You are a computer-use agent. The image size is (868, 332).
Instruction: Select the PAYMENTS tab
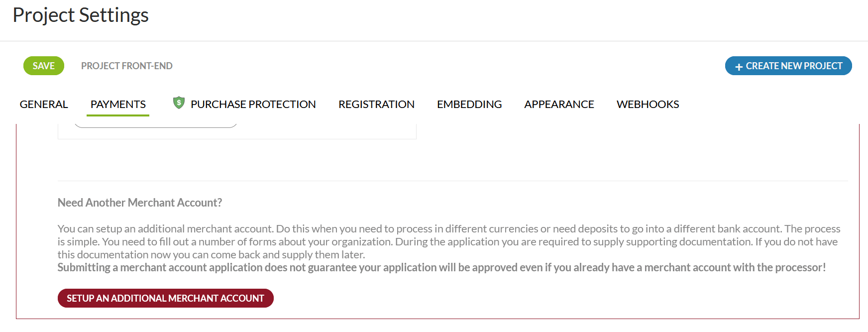point(118,104)
